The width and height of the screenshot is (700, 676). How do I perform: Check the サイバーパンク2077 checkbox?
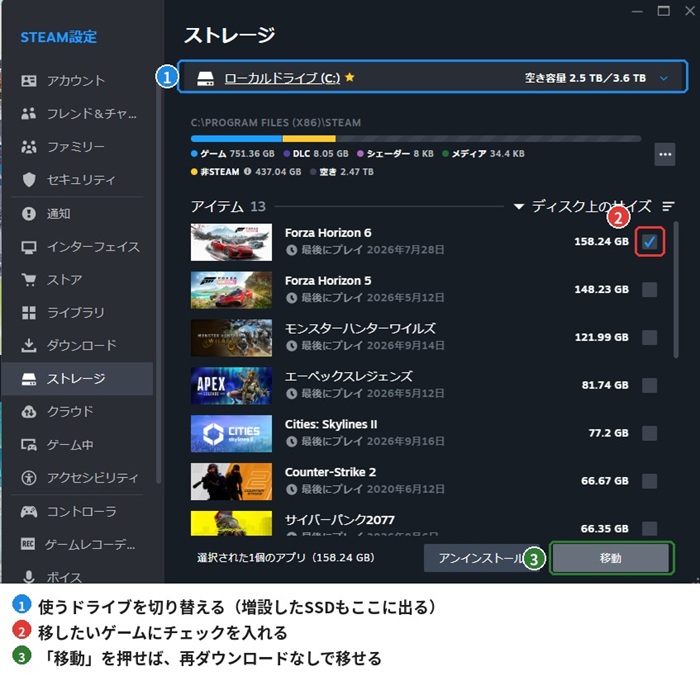[x=650, y=528]
